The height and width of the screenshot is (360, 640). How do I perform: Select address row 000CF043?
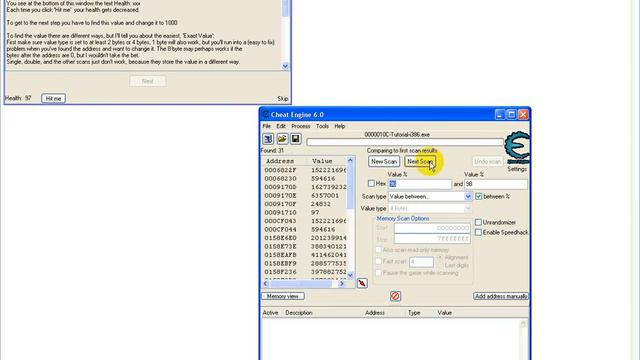[x=304, y=221]
